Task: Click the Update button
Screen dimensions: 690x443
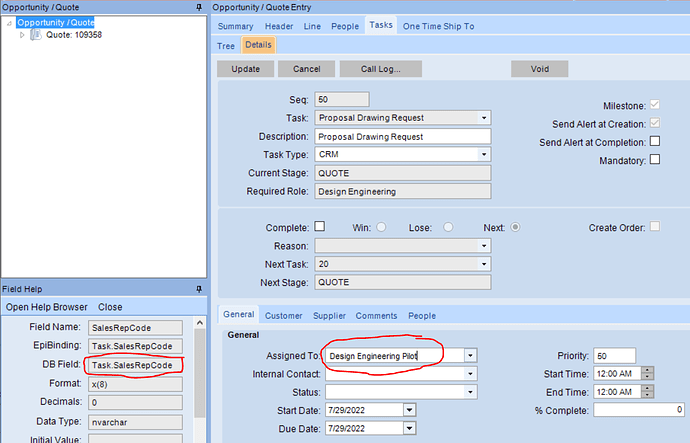Action: [246, 69]
